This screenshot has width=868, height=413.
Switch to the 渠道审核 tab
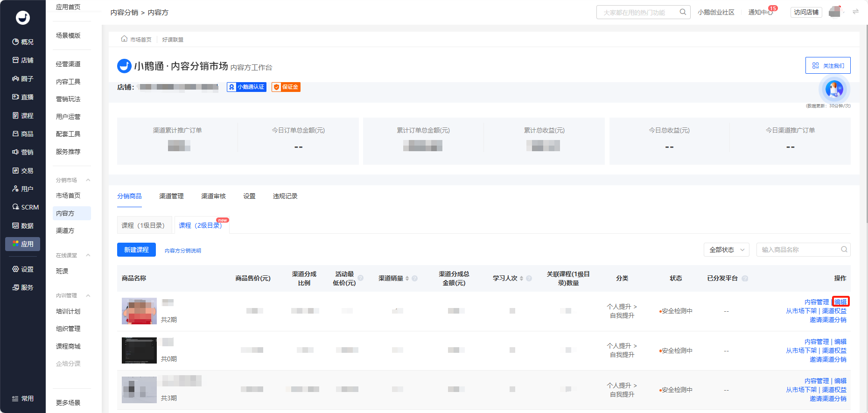pyautogui.click(x=213, y=196)
